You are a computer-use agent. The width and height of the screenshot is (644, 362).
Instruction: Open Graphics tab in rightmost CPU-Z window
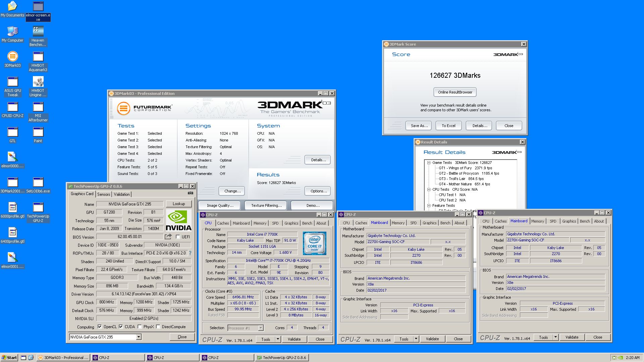click(x=569, y=221)
